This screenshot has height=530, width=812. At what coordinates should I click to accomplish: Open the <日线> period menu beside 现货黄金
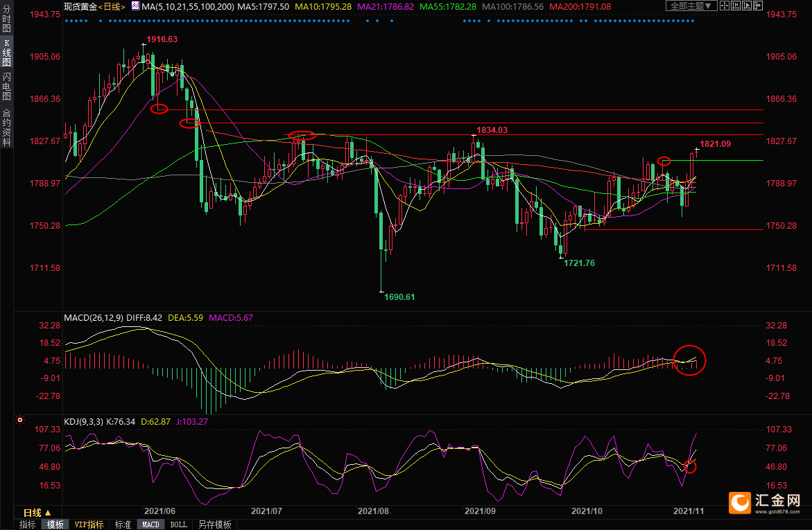pos(112,7)
